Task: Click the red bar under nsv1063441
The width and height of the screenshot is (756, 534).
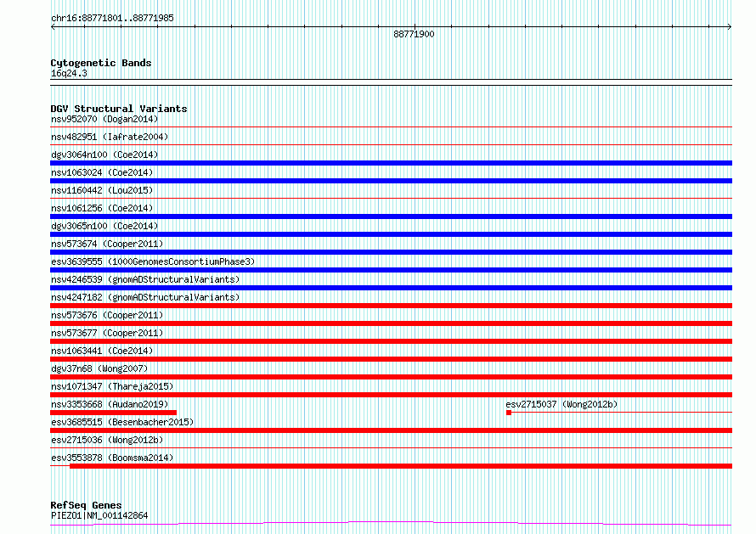Action: [391, 359]
